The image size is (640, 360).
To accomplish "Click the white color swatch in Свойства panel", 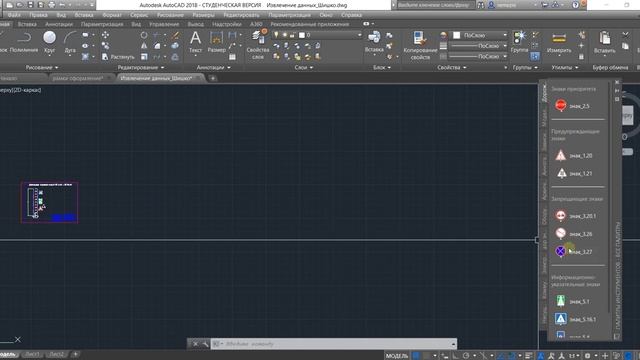I will click(457, 36).
